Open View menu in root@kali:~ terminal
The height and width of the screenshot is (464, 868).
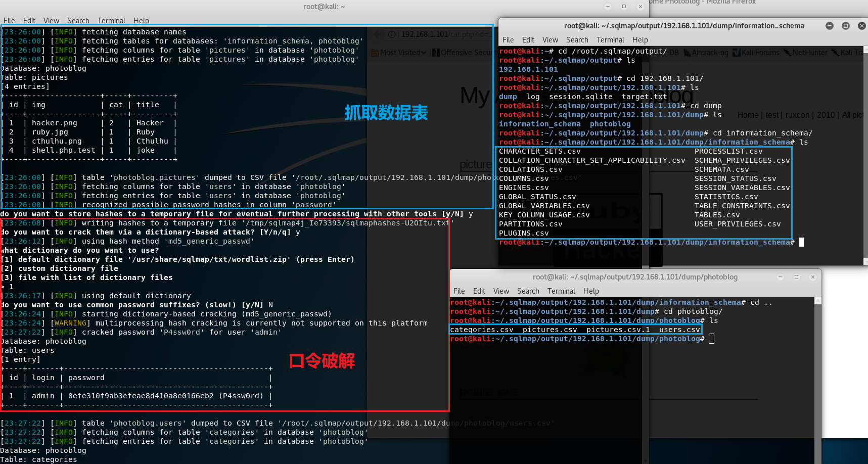[51, 21]
